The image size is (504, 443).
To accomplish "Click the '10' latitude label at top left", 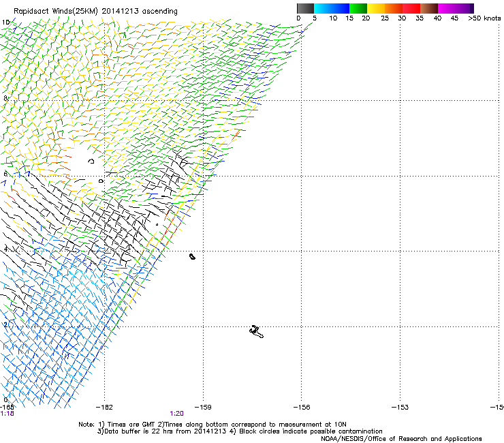I will [5, 22].
